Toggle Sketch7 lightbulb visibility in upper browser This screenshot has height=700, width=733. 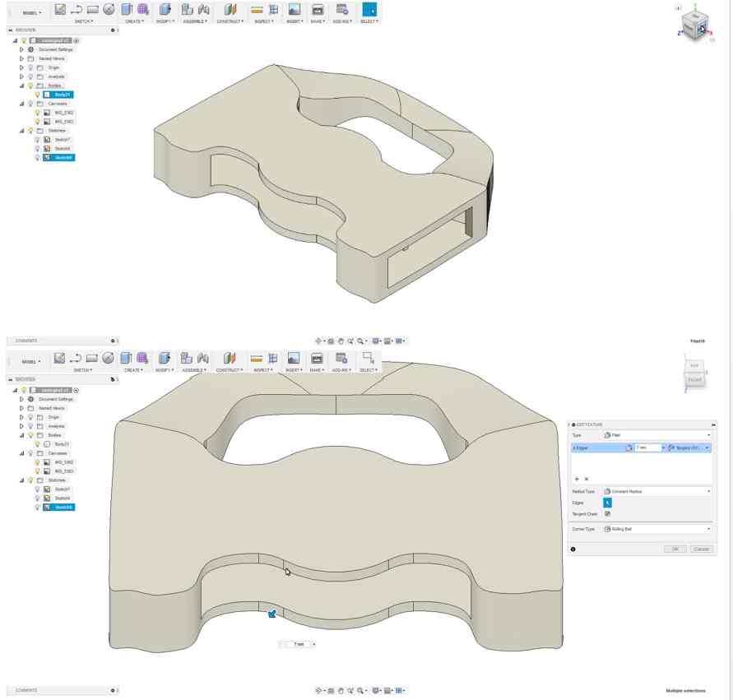pos(37,140)
